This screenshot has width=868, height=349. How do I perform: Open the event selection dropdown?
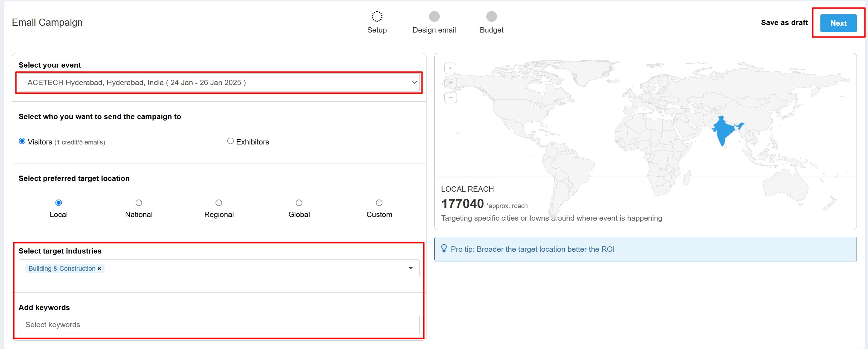tap(219, 83)
